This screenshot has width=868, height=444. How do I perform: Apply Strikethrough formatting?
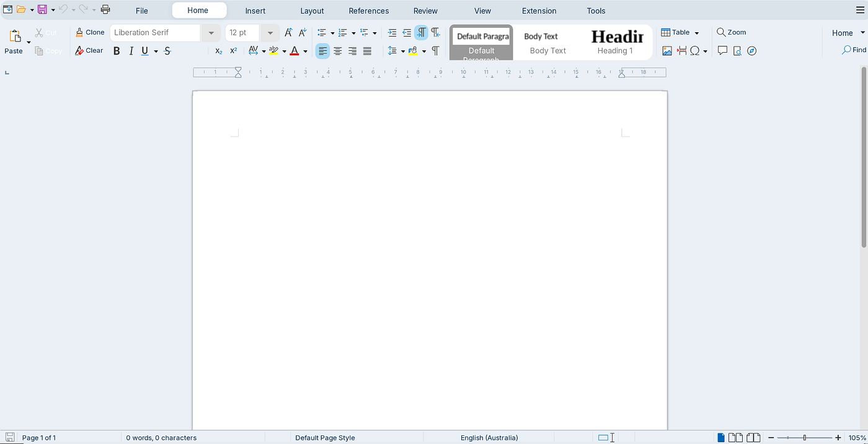tap(167, 51)
